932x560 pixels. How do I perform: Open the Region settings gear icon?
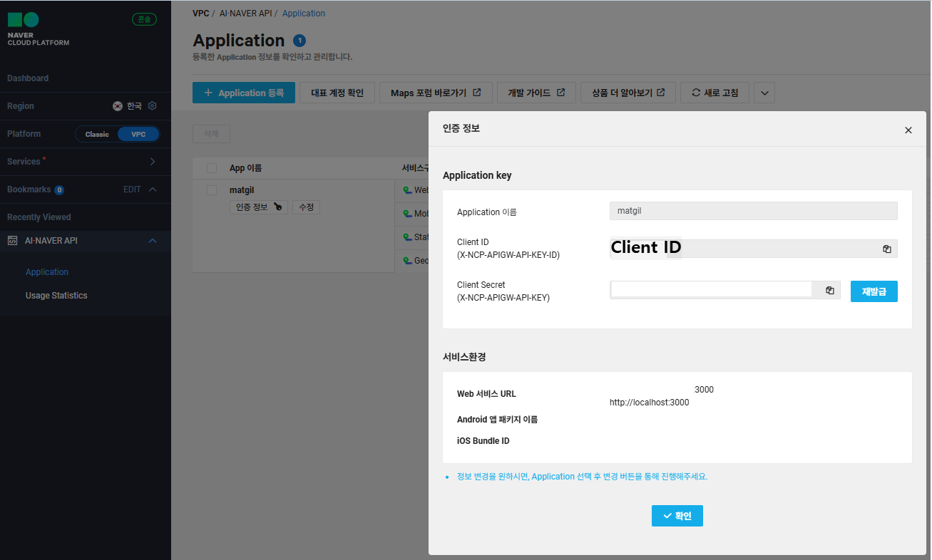coord(152,106)
